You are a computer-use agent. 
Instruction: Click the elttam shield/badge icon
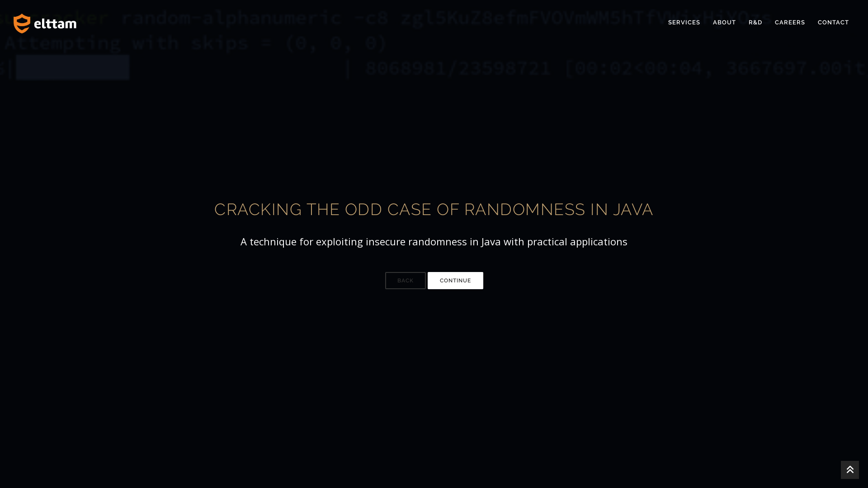click(x=21, y=22)
